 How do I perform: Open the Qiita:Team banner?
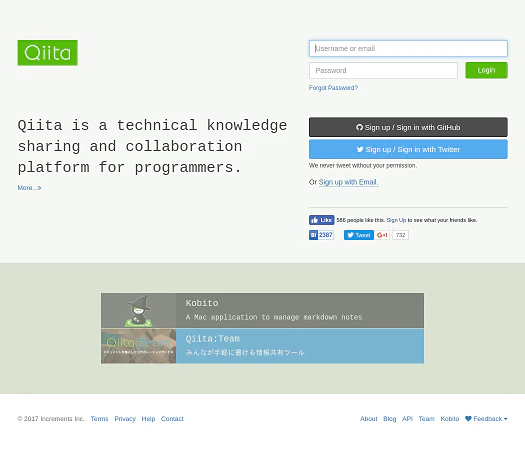[x=262, y=346]
